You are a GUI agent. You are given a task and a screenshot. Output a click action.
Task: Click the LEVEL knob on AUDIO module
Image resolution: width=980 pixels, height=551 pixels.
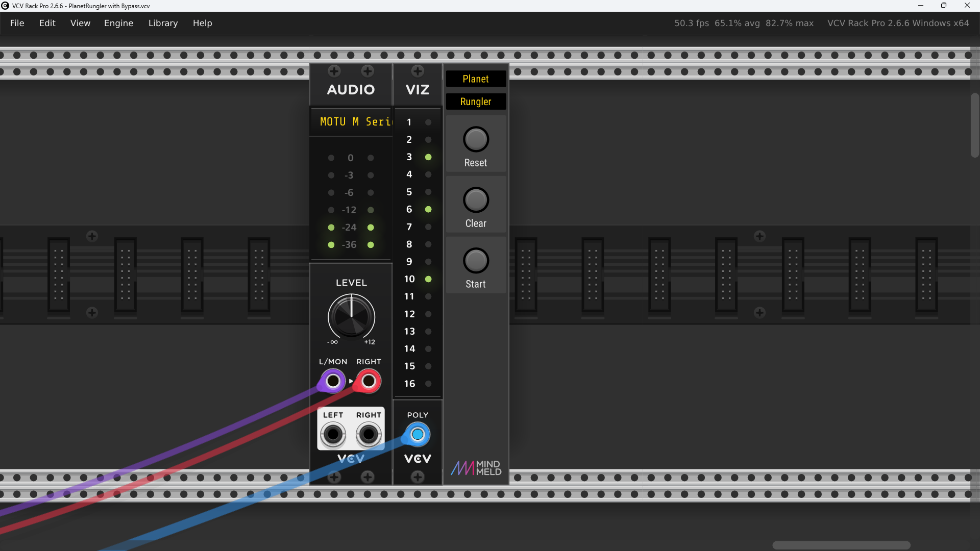click(x=351, y=317)
